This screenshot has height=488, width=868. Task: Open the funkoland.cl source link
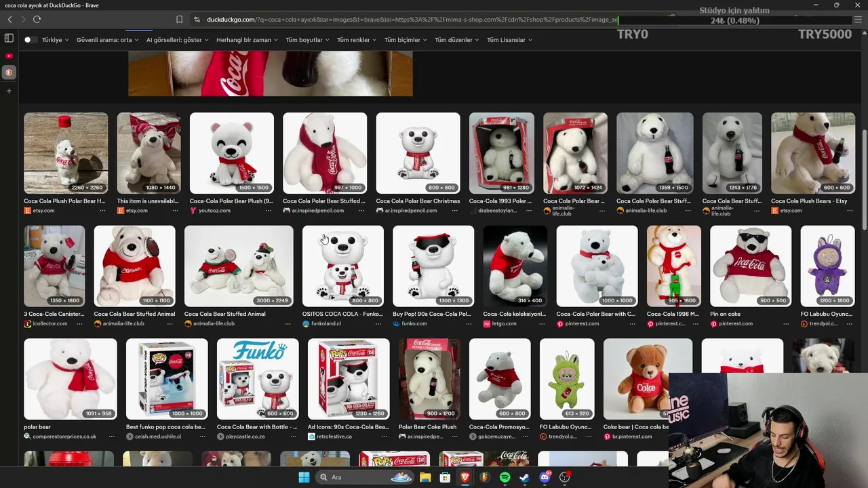coord(328,324)
